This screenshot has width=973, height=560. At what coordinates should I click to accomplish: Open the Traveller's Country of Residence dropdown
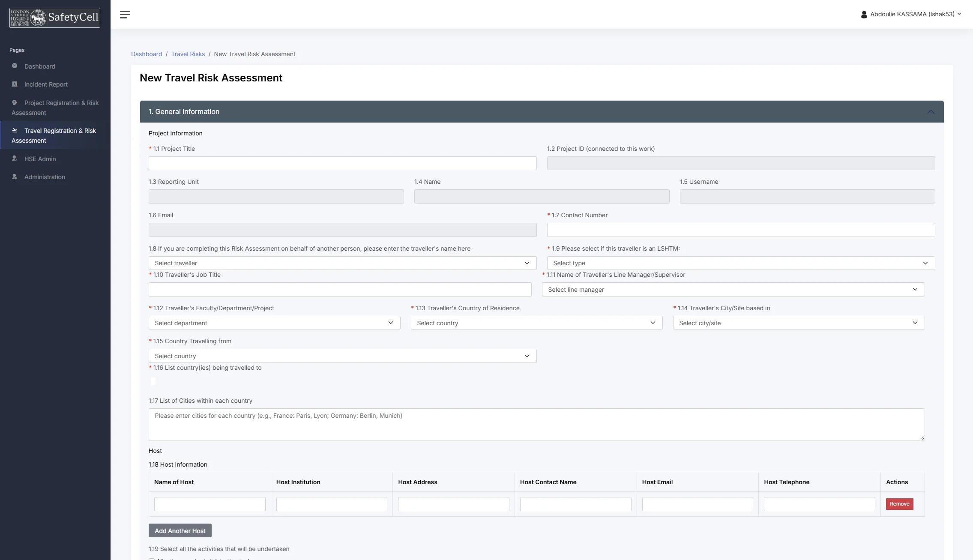(536, 323)
